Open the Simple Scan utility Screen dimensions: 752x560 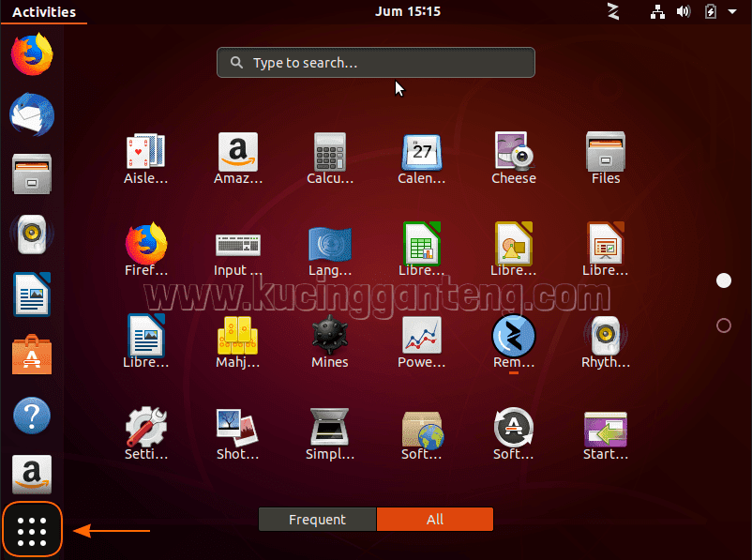point(329,428)
